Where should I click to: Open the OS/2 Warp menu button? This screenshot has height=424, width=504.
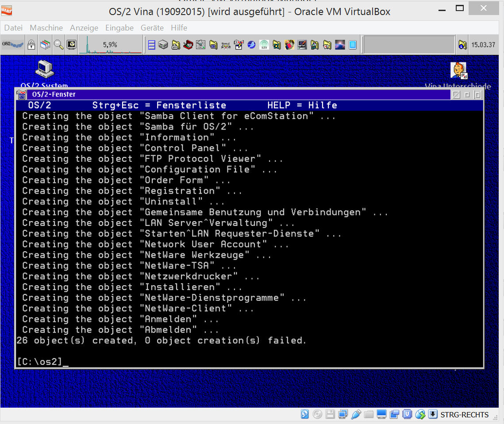tap(13, 45)
